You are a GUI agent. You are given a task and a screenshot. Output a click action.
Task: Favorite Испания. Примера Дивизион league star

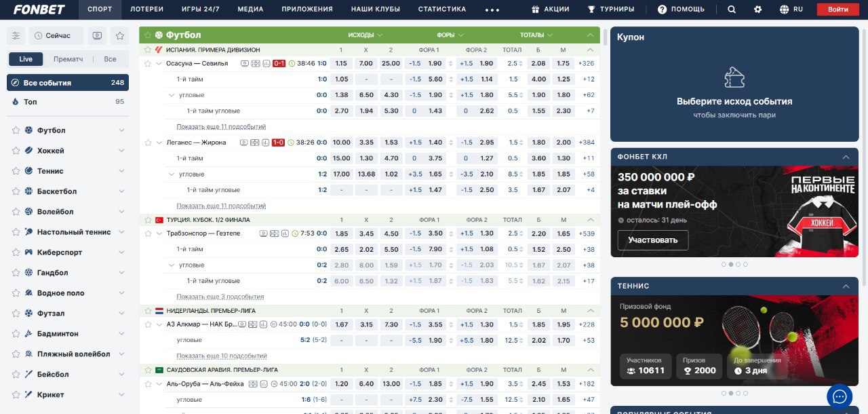tap(148, 50)
